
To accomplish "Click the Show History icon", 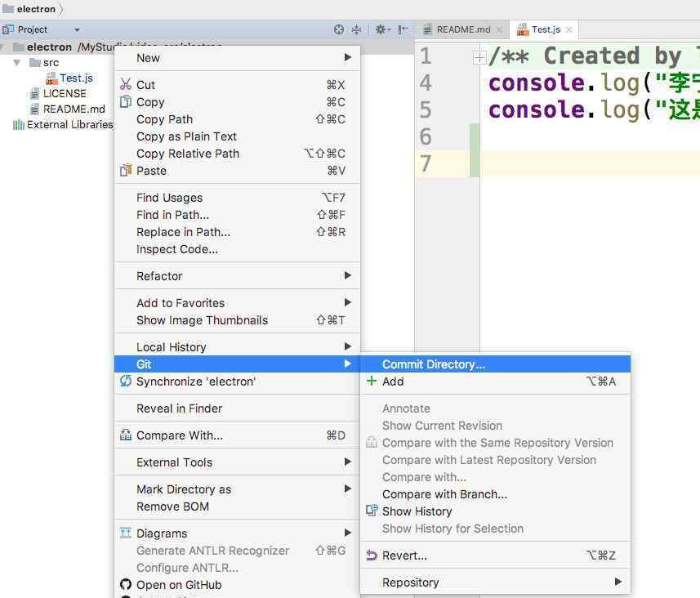I will 372,511.
